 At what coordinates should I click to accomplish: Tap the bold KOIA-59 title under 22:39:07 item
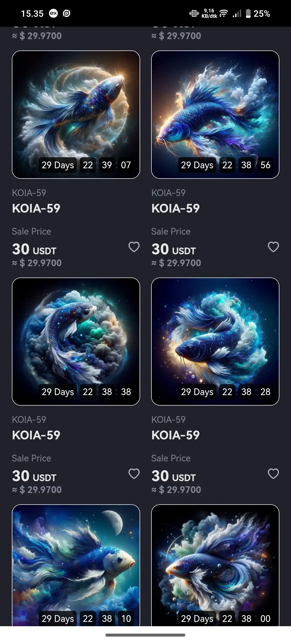click(x=36, y=208)
